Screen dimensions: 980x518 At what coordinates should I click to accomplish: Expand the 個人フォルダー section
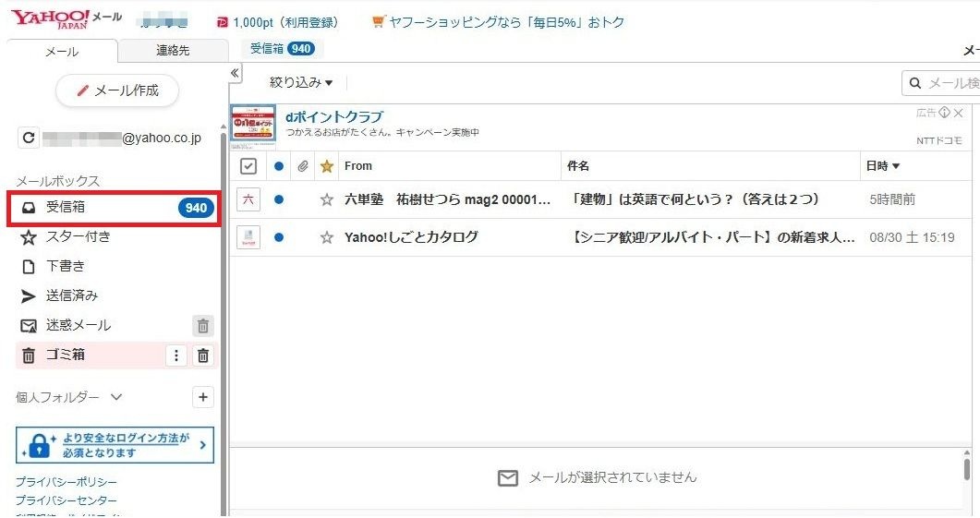point(115,397)
